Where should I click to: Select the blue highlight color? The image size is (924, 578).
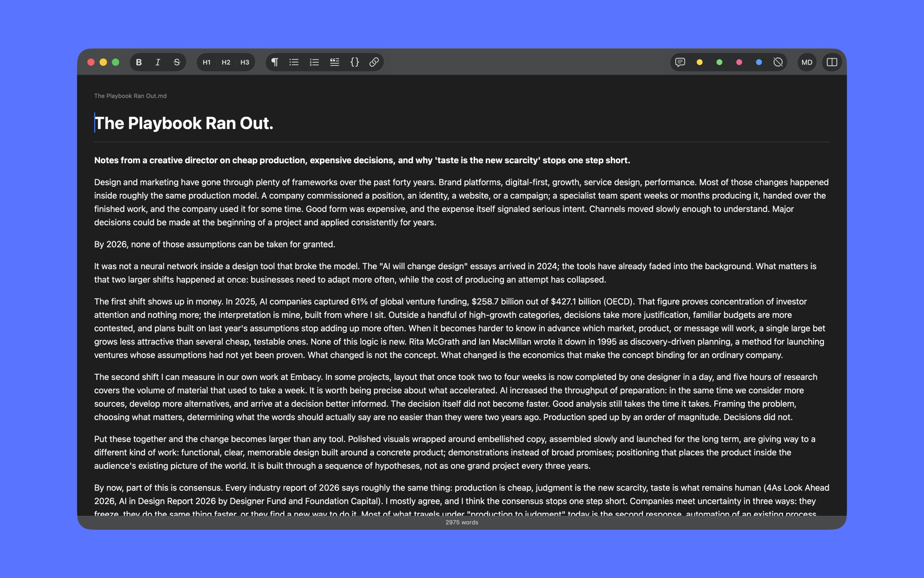click(759, 62)
